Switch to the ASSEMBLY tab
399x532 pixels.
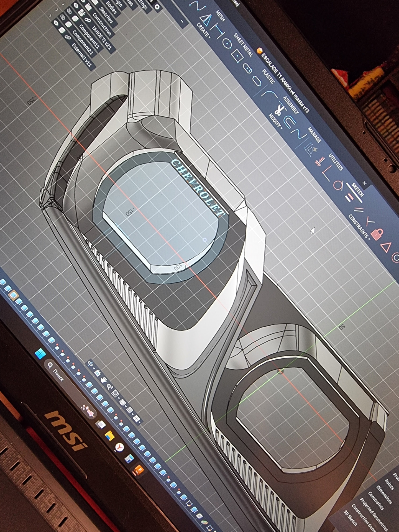291,105
